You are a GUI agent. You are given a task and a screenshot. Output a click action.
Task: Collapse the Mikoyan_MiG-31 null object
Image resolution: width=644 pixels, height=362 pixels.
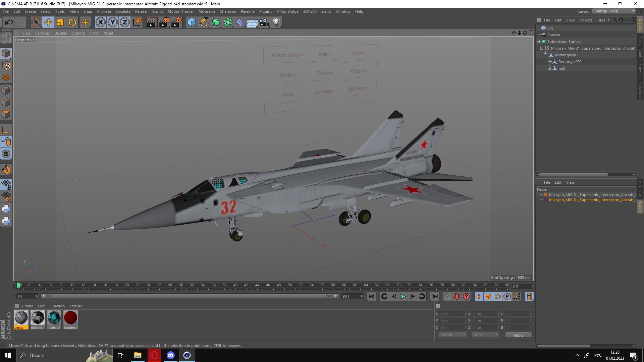[x=542, y=48]
